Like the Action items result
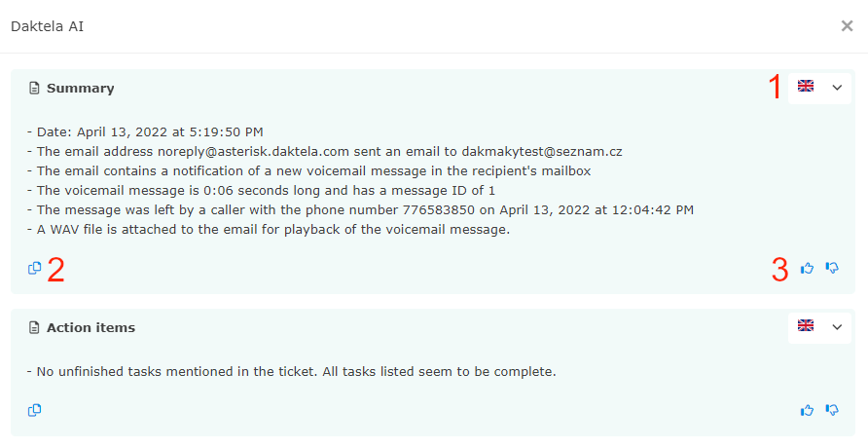The image size is (868, 448). (807, 410)
